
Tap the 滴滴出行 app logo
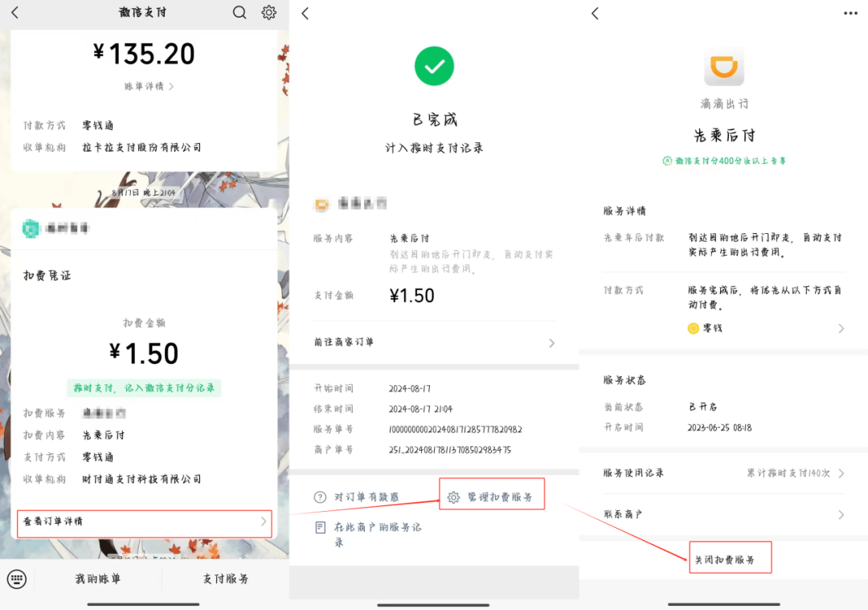coord(724,67)
